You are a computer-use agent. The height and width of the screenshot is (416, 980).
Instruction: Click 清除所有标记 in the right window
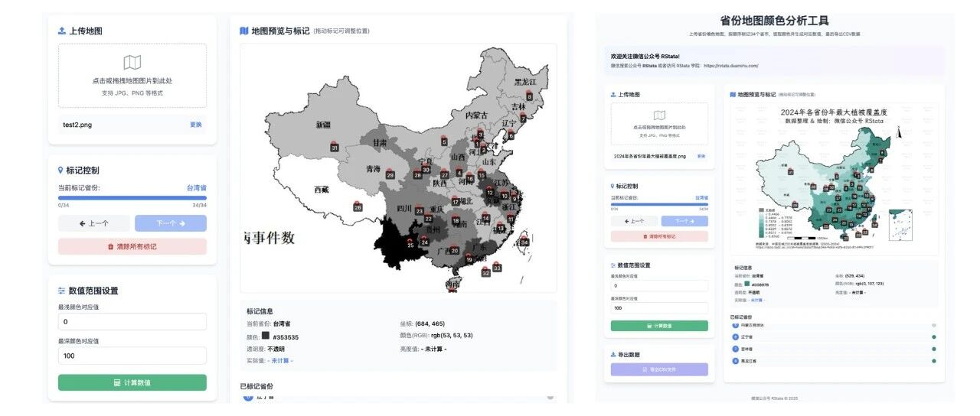tap(659, 236)
